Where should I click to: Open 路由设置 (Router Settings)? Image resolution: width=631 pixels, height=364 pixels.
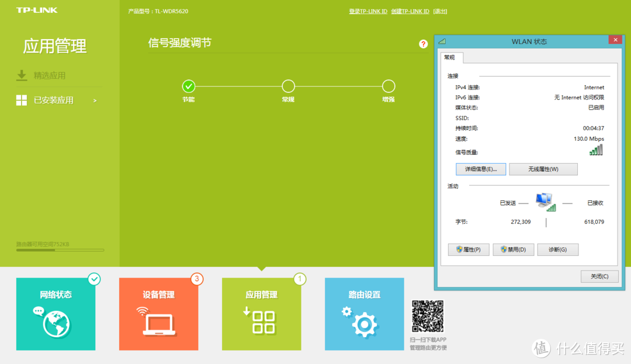(364, 314)
